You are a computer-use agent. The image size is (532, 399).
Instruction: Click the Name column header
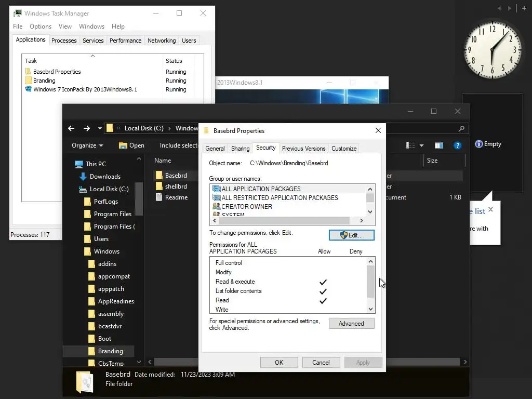163,161
